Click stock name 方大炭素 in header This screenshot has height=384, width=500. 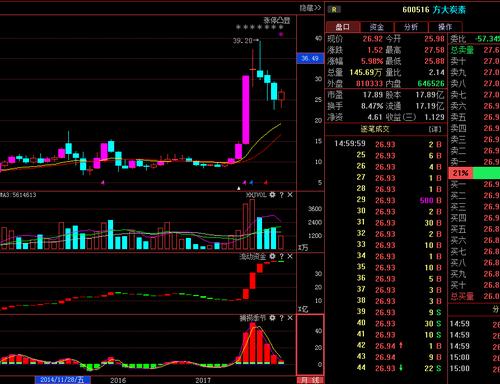point(449,10)
